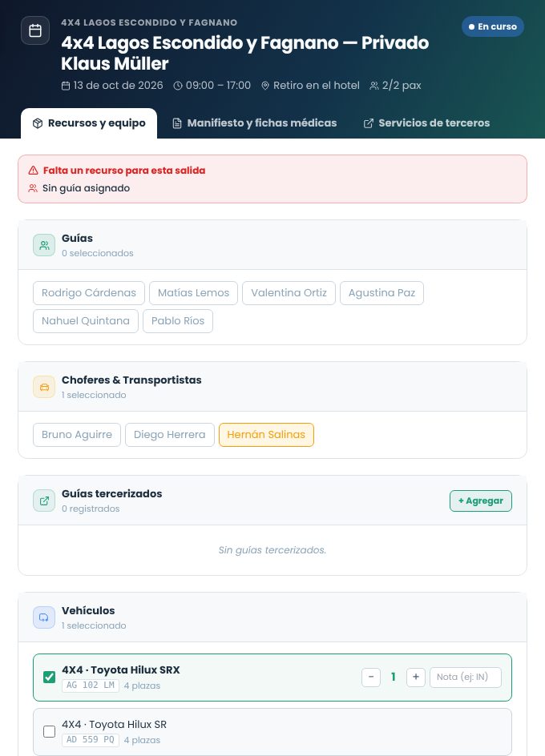Image resolution: width=545 pixels, height=756 pixels.
Task: Click the calendar icon beside the tour title
Action: click(35, 30)
